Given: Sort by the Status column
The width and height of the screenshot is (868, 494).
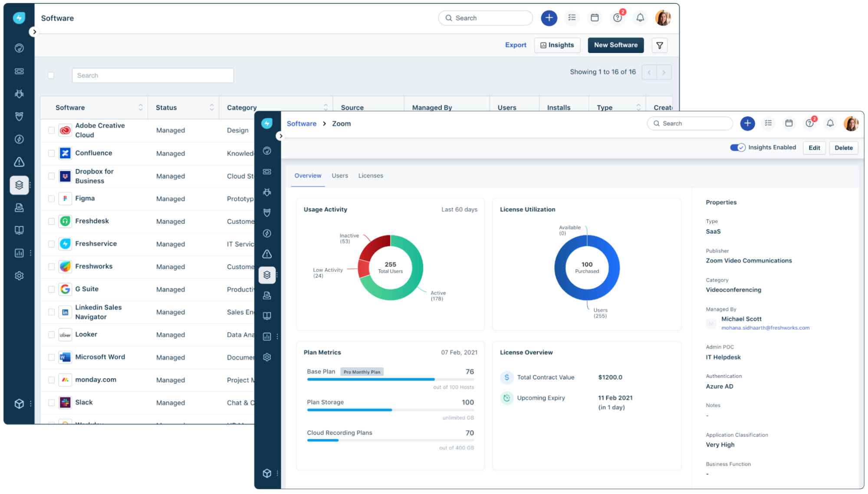Looking at the screenshot, I should coord(211,107).
